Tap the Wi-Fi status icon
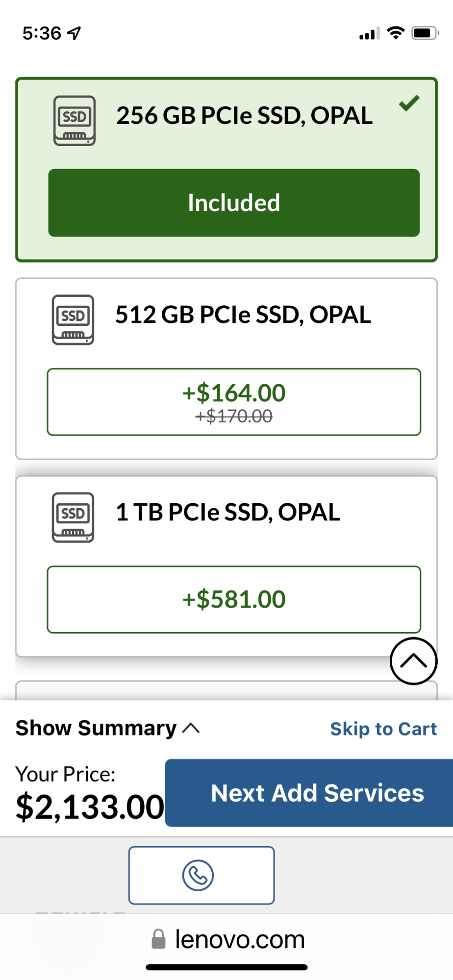This screenshot has height=980, width=453. click(x=395, y=33)
